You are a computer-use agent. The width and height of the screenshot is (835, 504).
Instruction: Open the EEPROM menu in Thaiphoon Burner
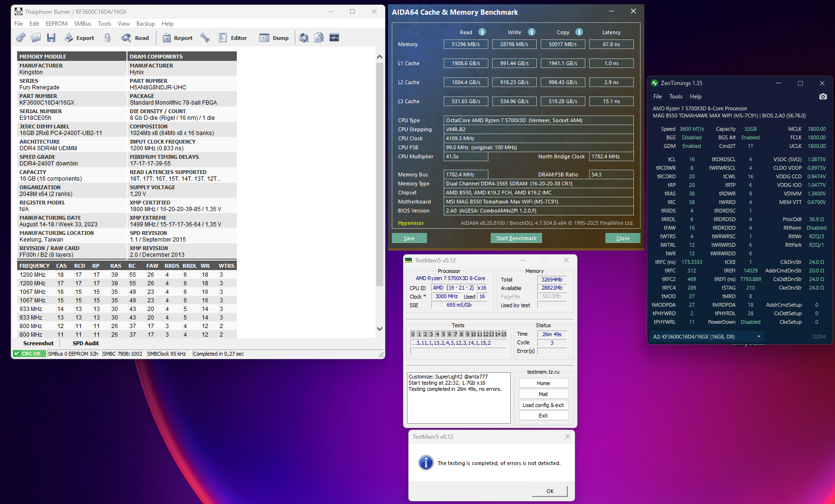pos(57,24)
